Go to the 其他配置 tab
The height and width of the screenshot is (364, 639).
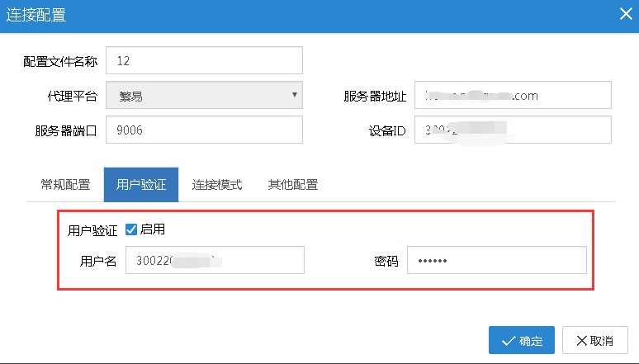click(293, 184)
